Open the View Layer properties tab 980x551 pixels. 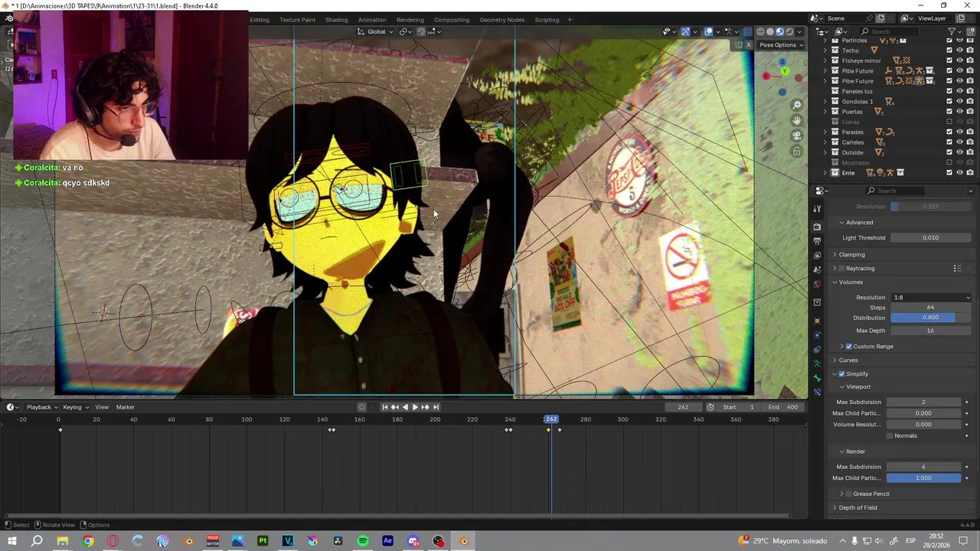pyautogui.click(x=817, y=255)
